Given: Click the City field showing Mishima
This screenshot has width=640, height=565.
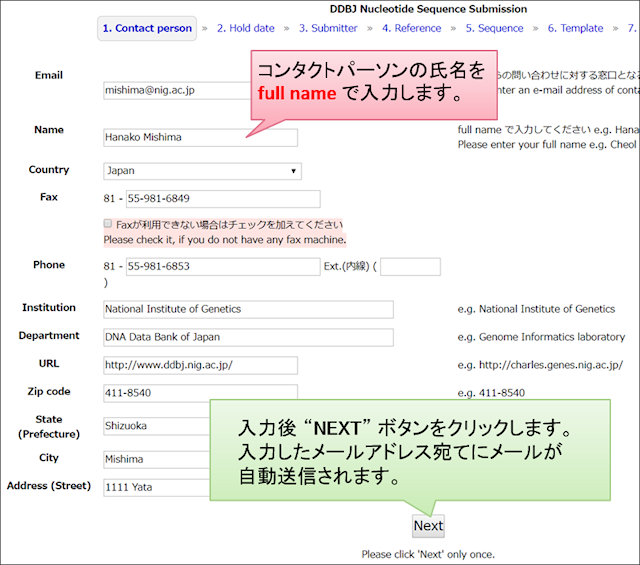Looking at the screenshot, I should pyautogui.click(x=157, y=460).
